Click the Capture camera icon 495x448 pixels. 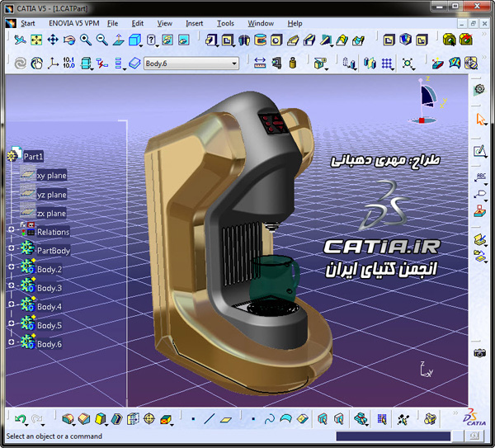[x=479, y=352]
